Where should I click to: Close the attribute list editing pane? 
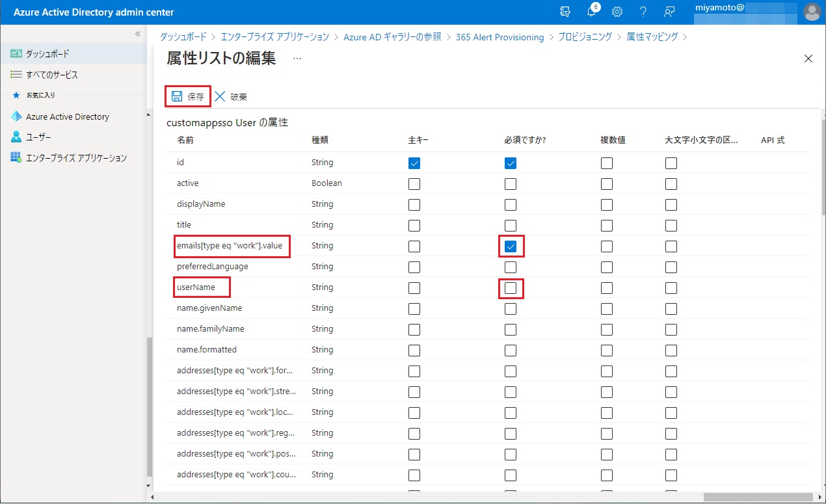[x=808, y=59]
